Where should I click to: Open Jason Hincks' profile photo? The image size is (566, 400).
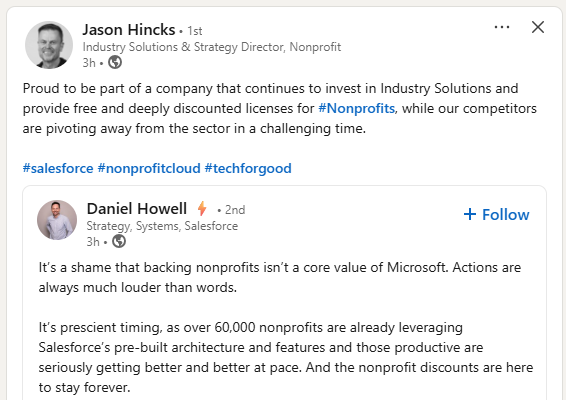tap(49, 45)
